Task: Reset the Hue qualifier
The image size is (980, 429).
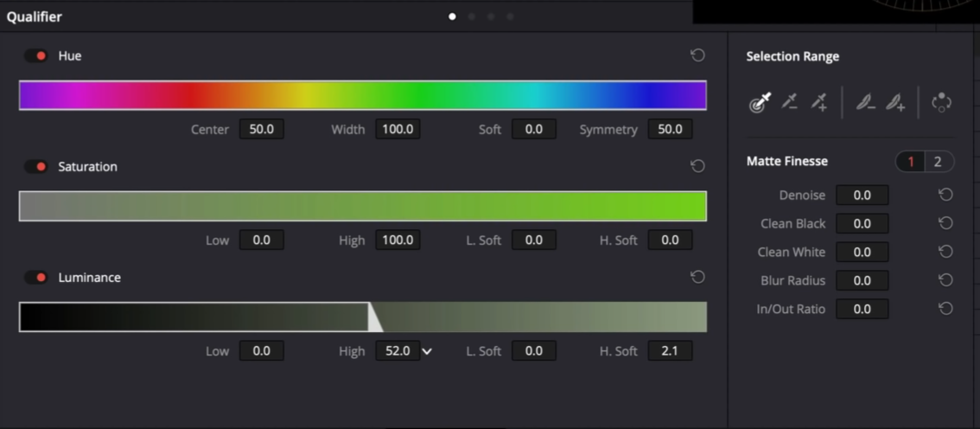Action: click(x=697, y=55)
